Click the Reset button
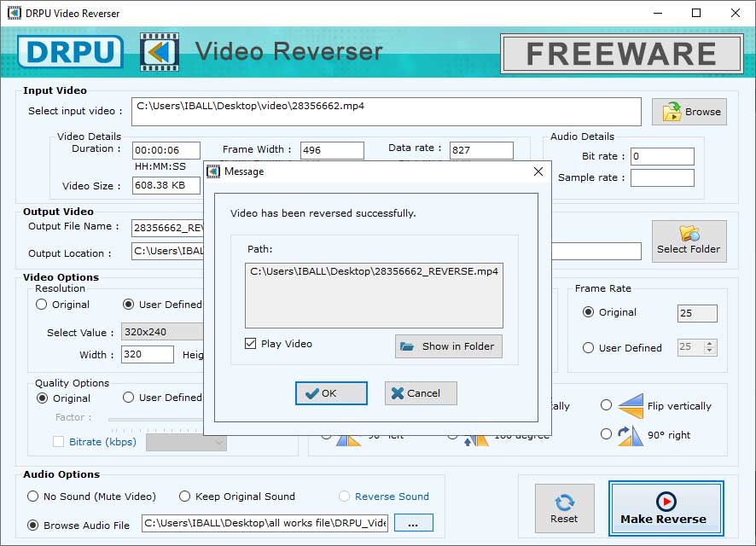Image resolution: width=756 pixels, height=546 pixels. tap(564, 508)
